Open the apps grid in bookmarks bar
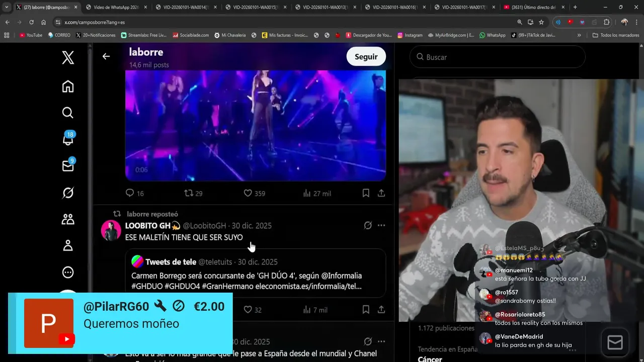This screenshot has height=362, width=644. click(x=7, y=35)
